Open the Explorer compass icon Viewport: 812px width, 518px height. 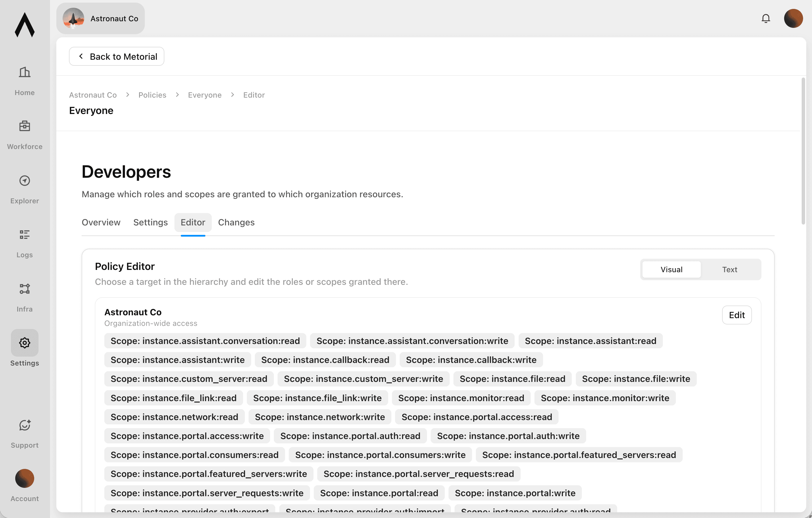pyautogui.click(x=25, y=181)
